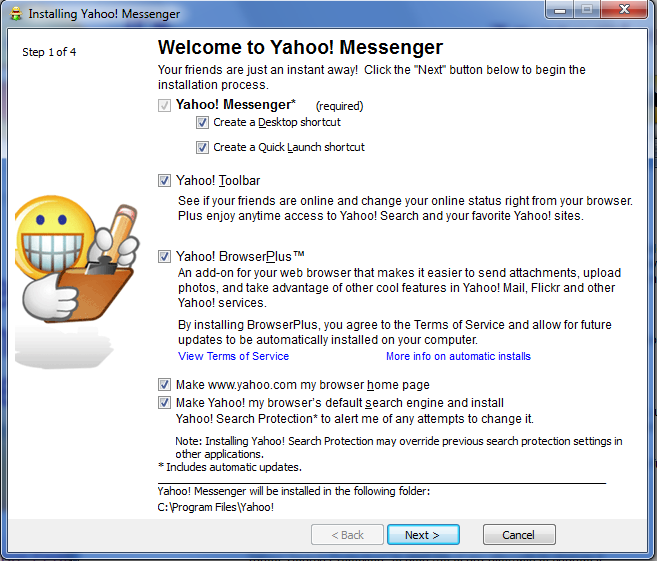Screen dimensions: 657x561
Task: Cancel the installation
Action: [x=519, y=535]
